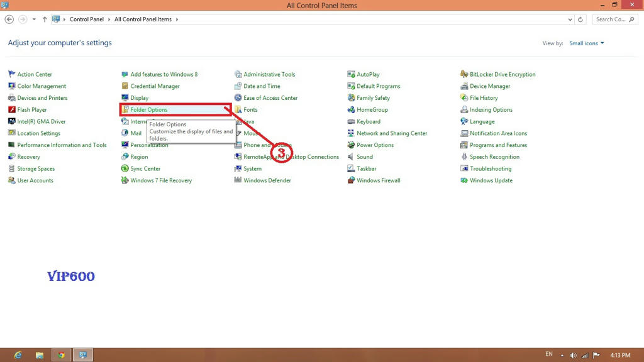Switch to Chrome on the taskbar
The height and width of the screenshot is (362, 644).
click(61, 355)
